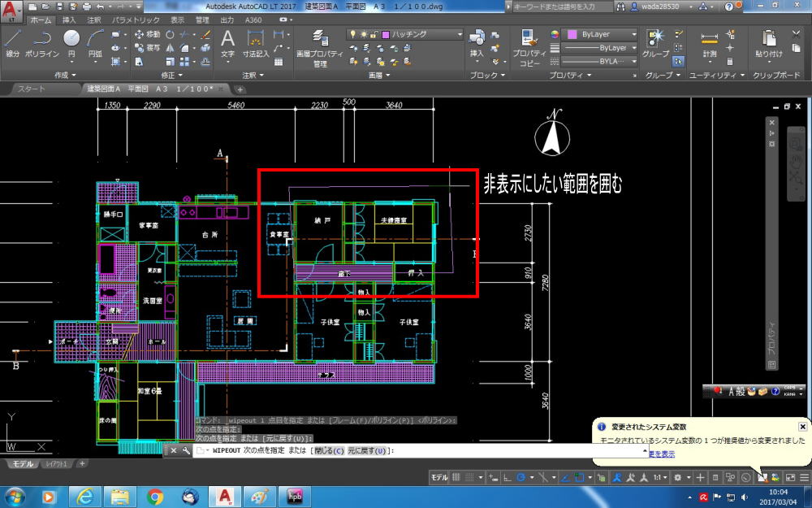Open the link in the system variable notification

[x=661, y=454]
